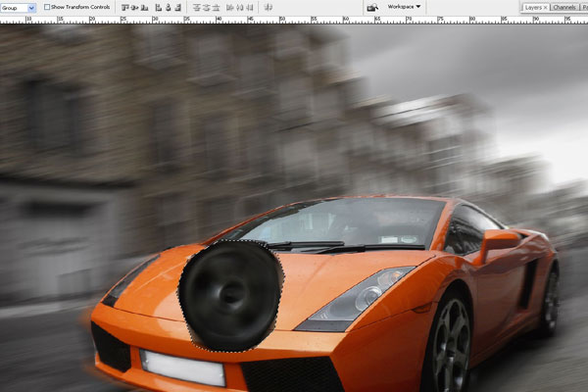588x392 pixels.
Task: Open Adobe Bridge with the Go to Bridge icon
Action: (372, 7)
